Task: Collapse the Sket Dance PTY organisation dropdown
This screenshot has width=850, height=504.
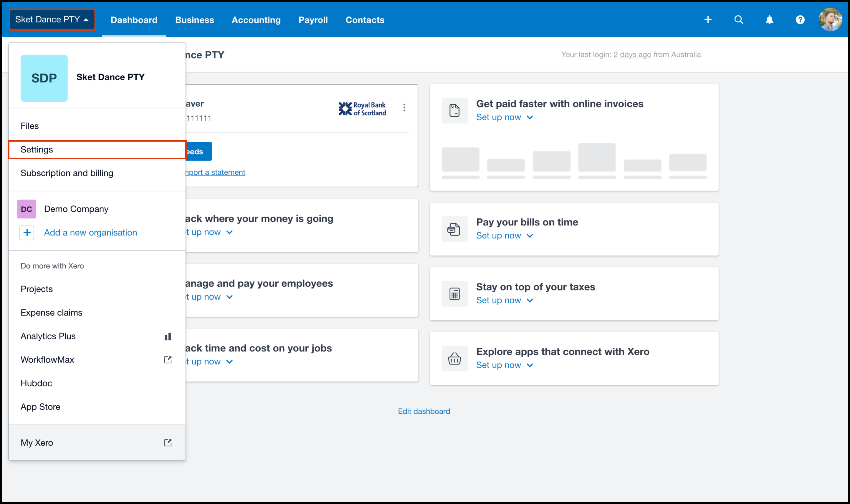Action: click(x=52, y=20)
